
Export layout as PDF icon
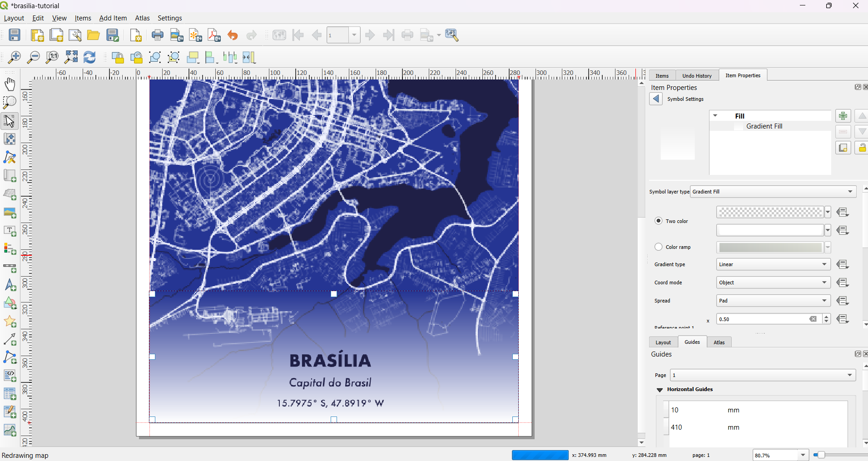214,35
